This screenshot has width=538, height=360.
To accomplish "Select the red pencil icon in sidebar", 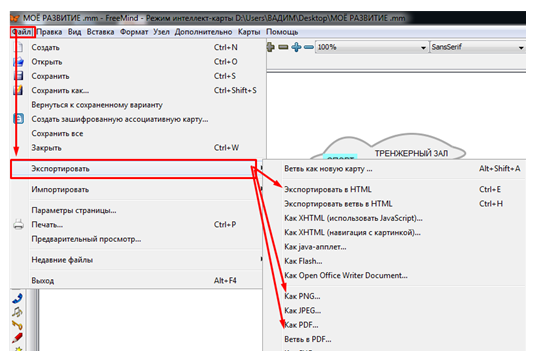I will click(17, 338).
